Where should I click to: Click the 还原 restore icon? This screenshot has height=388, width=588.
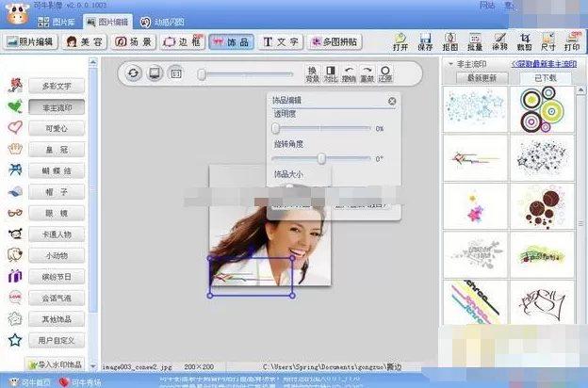coord(385,74)
